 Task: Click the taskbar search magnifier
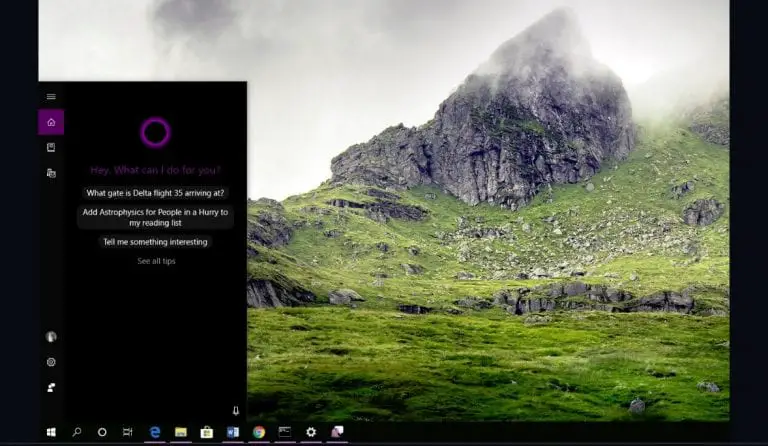[x=77, y=432]
